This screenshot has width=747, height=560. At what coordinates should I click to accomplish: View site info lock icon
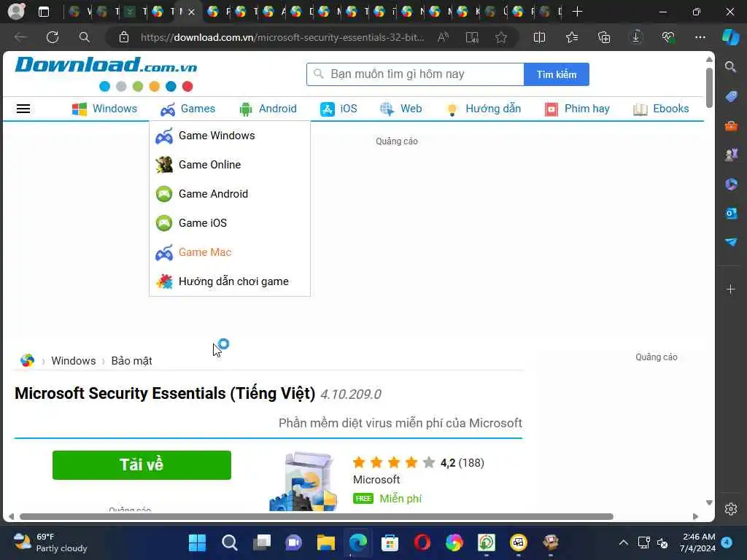[x=124, y=37]
